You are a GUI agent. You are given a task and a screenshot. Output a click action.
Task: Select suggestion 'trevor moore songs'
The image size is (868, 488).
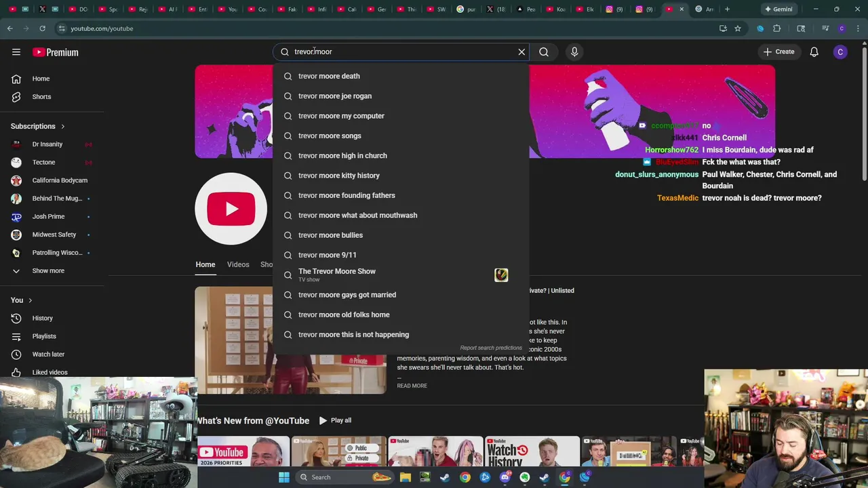tap(401, 136)
